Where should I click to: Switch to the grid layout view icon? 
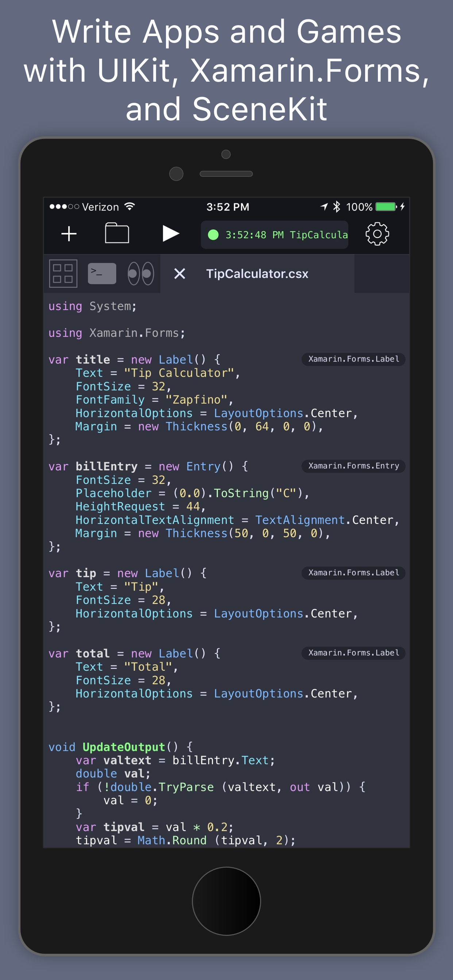pyautogui.click(x=63, y=273)
